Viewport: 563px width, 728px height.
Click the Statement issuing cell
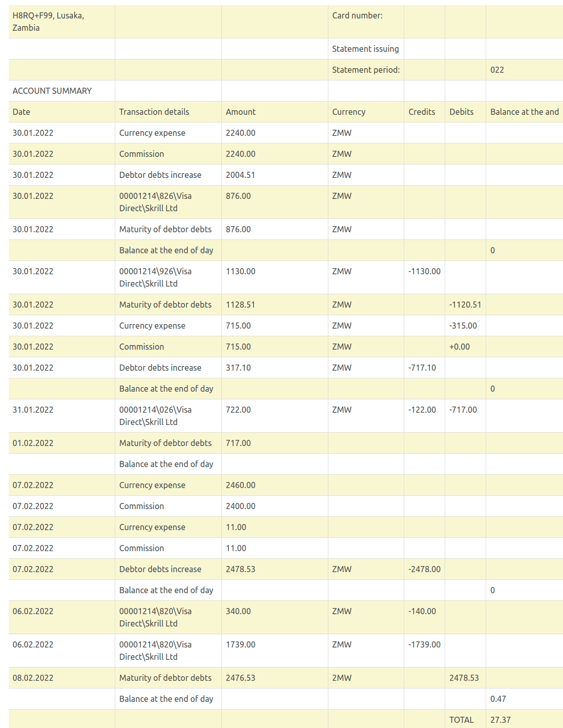pos(365,49)
